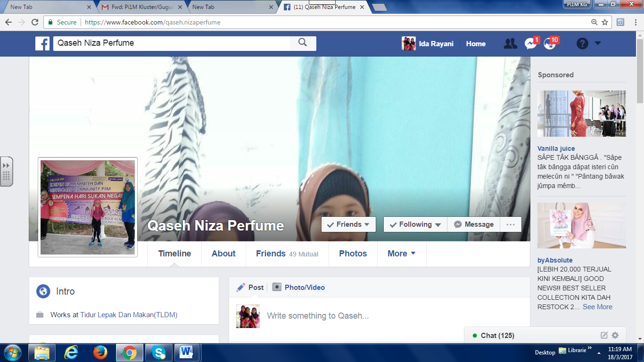
Task: Open the three dots profile options
Action: point(510,224)
